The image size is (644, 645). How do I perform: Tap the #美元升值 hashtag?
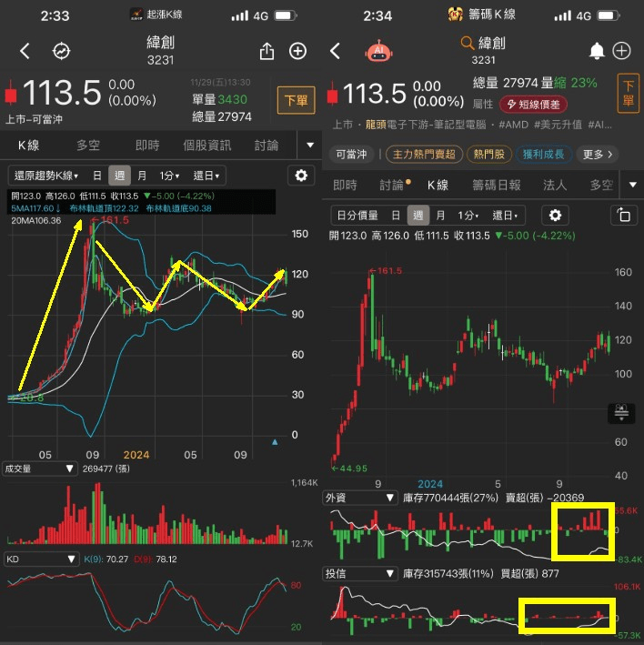[558, 125]
